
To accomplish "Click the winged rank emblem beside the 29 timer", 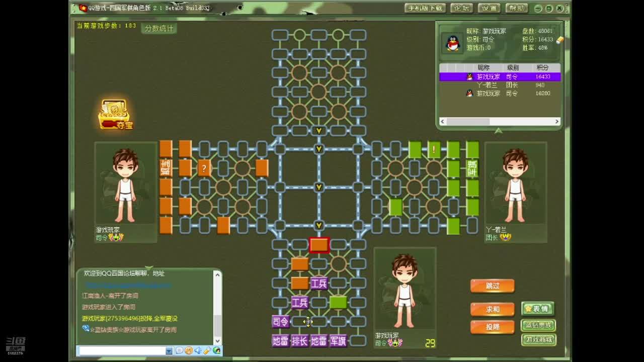I will tap(395, 343).
